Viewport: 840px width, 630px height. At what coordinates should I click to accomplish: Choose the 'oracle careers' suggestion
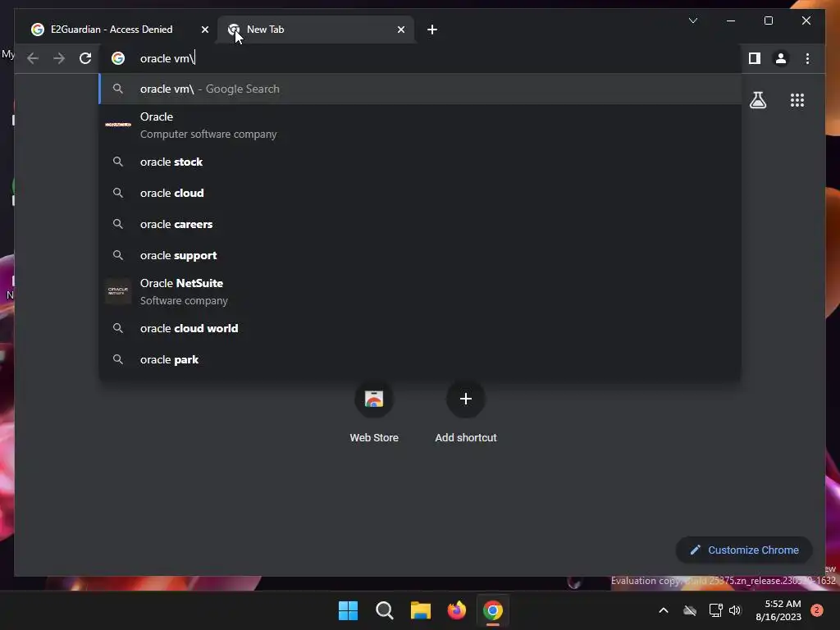[421, 224]
